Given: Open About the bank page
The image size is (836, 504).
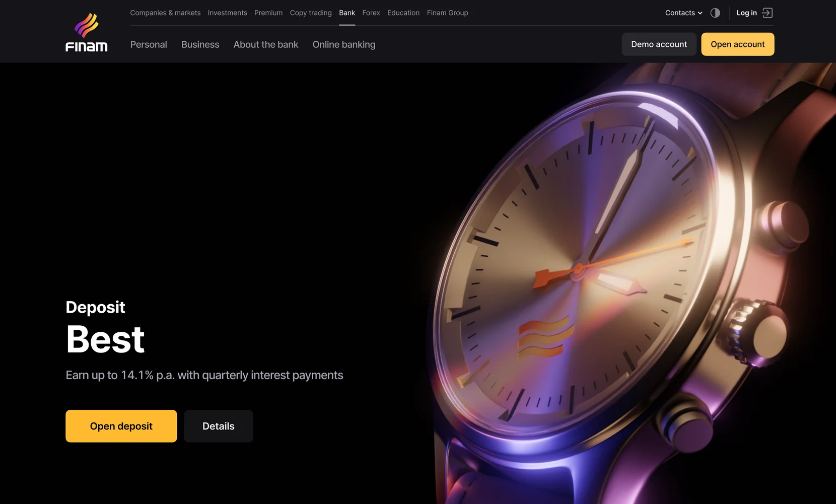Looking at the screenshot, I should [266, 45].
